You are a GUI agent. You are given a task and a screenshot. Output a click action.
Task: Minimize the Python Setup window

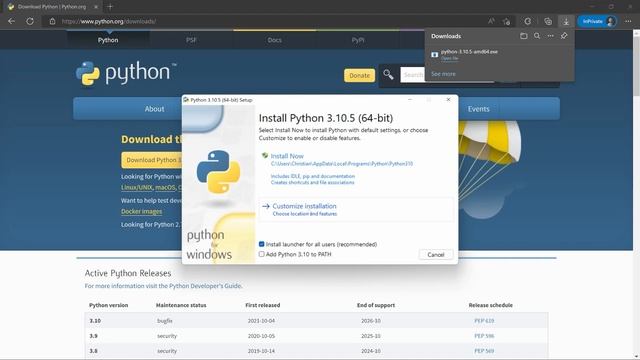pos(410,100)
